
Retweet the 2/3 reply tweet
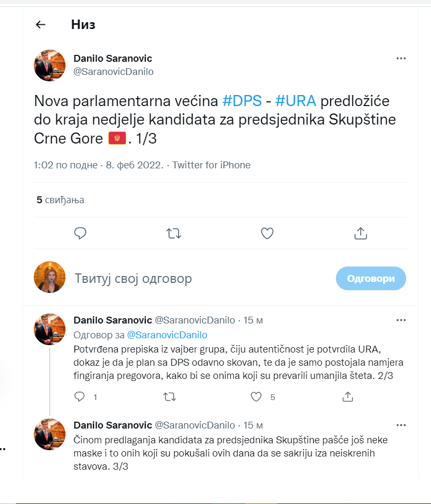(170, 397)
